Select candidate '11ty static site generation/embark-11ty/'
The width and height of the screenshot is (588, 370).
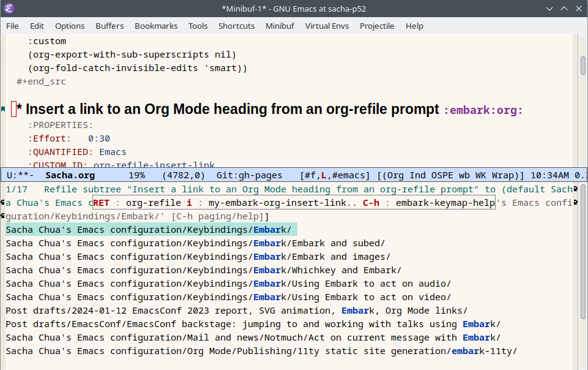click(261, 351)
